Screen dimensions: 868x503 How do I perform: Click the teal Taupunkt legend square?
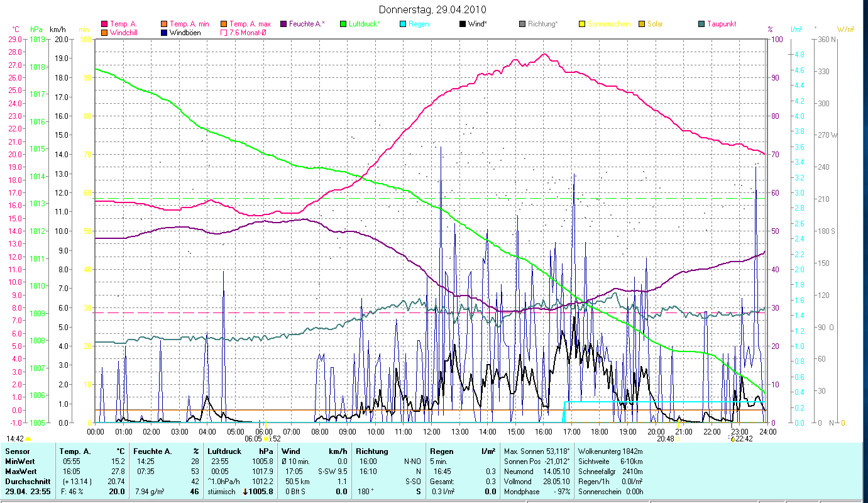pyautogui.click(x=701, y=24)
